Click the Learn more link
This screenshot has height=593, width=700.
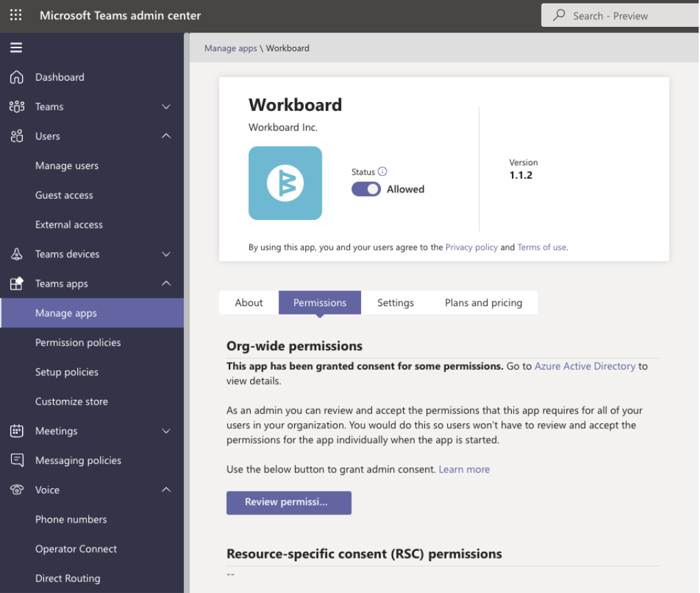464,469
